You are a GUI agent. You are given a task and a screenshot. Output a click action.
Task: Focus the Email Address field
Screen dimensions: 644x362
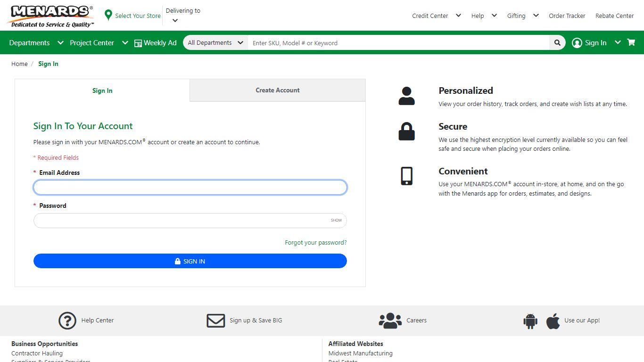coord(190,188)
